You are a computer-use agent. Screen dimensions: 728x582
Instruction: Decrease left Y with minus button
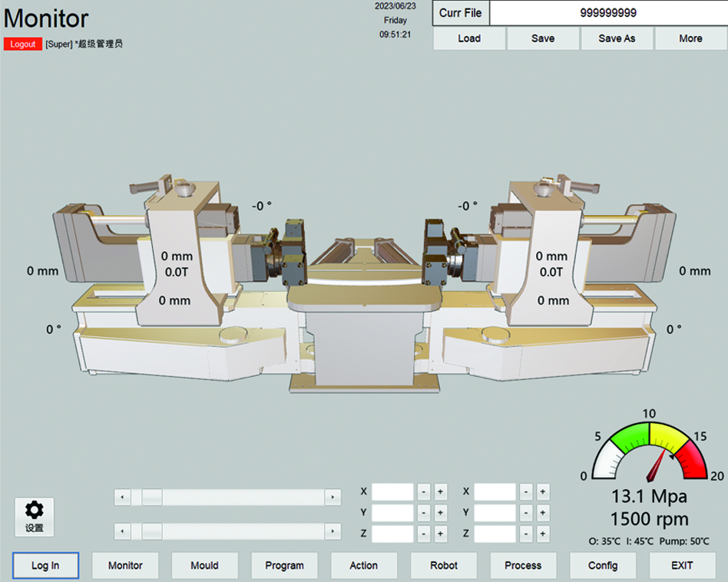[424, 513]
